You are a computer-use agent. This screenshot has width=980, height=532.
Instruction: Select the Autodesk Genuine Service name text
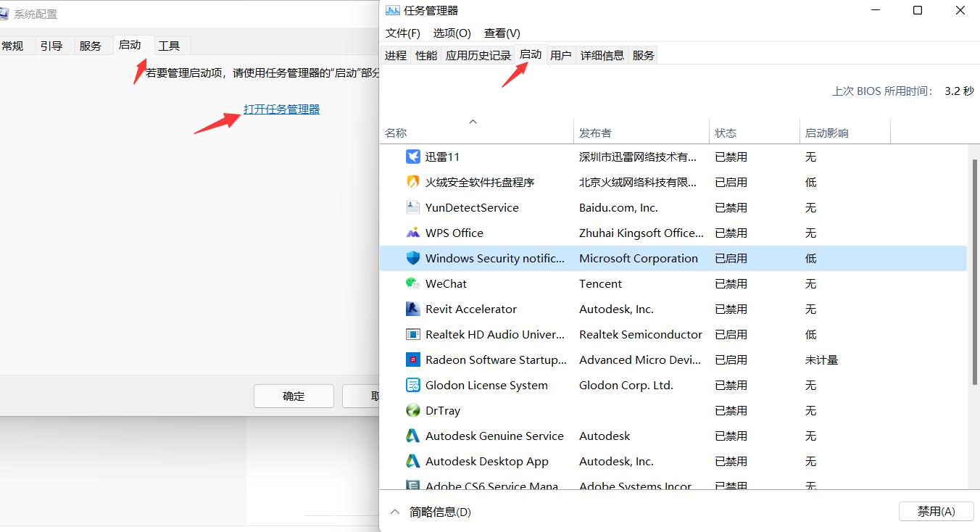(x=494, y=436)
